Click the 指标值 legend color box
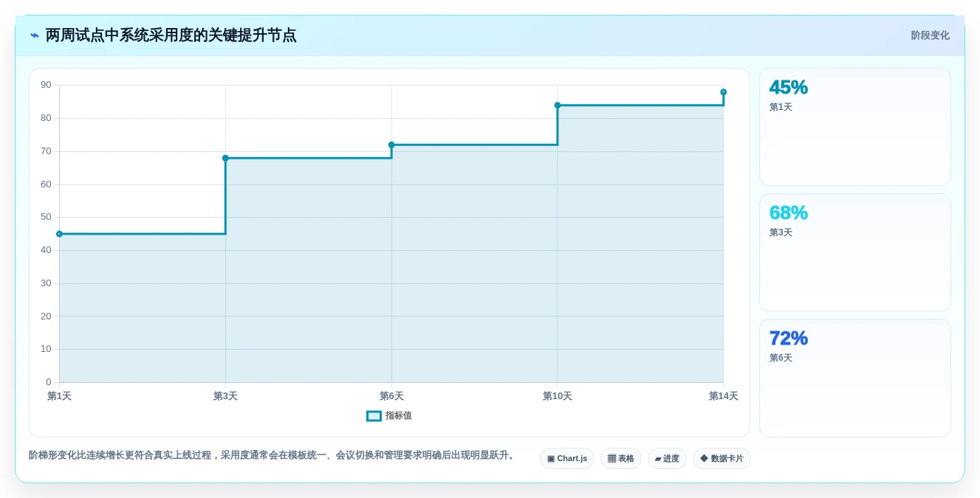This screenshot has width=980, height=498. point(374,416)
